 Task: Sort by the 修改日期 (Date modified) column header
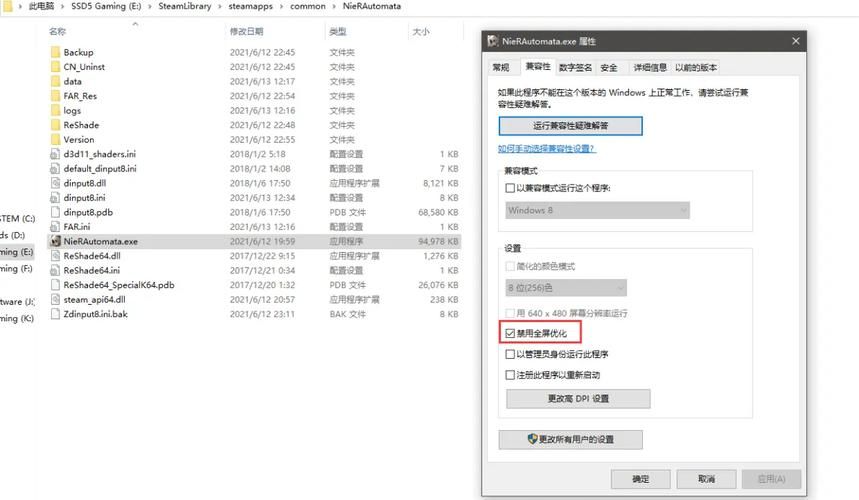click(247, 32)
